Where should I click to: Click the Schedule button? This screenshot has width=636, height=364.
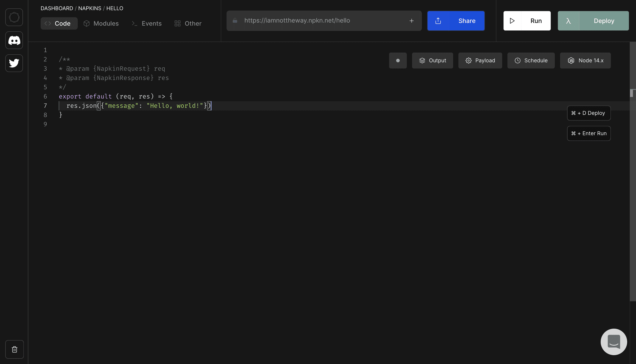(531, 60)
